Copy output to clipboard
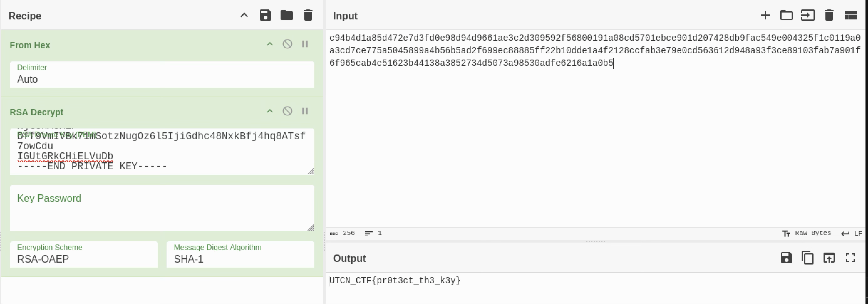 [x=808, y=258]
